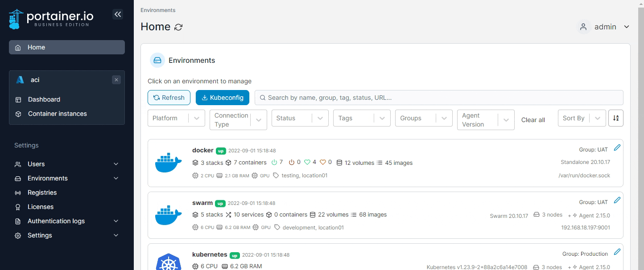Open the Groups filter dropdown
644x270 pixels.
pos(424,118)
